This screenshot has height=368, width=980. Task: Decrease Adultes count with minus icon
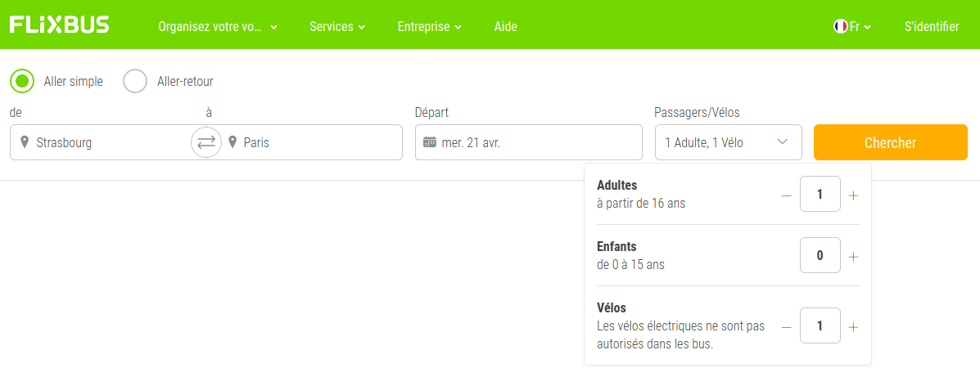tap(786, 195)
